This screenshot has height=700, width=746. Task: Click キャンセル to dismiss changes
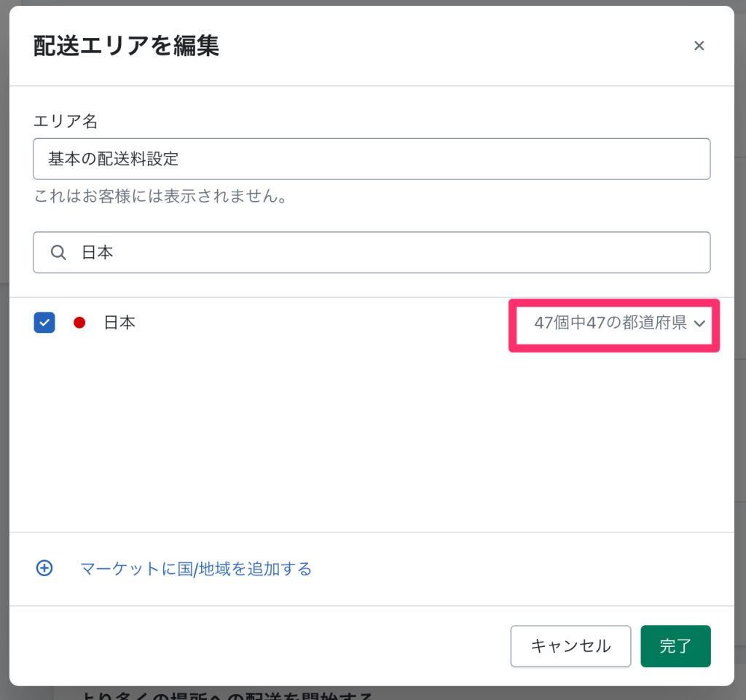coord(570,646)
